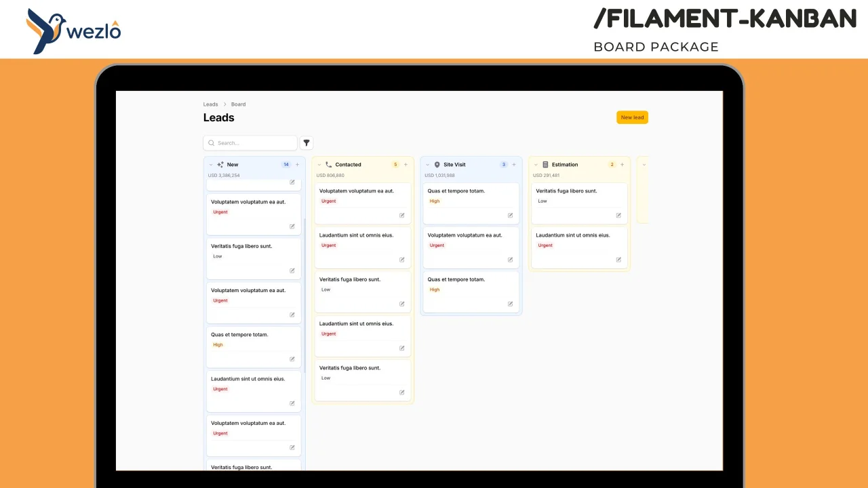Open Laudantium sint ut omnis card in New
Viewport: 868px width, 488px height.
click(254, 391)
